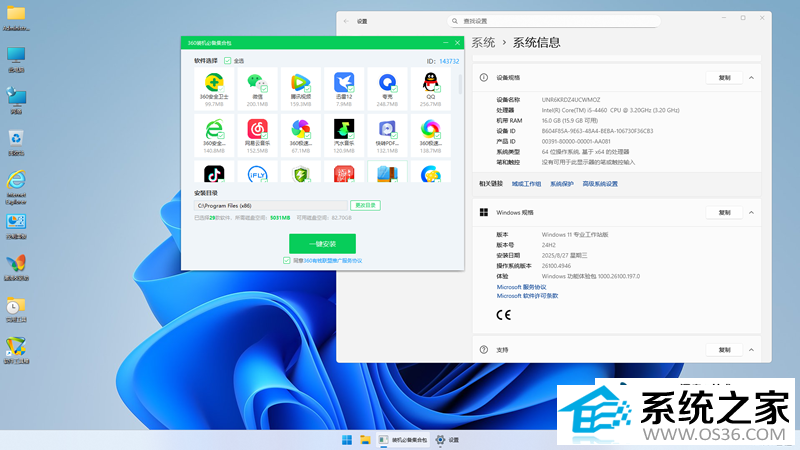Viewport: 800px width, 450px height.
Task: Click the 360极速 icon sized 138.7MB
Action: 431,129
